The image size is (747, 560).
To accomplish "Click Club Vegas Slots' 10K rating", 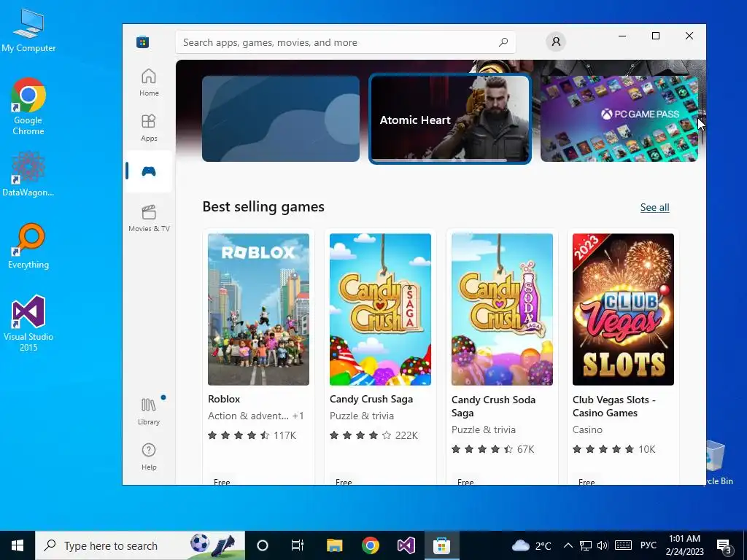I will click(614, 449).
